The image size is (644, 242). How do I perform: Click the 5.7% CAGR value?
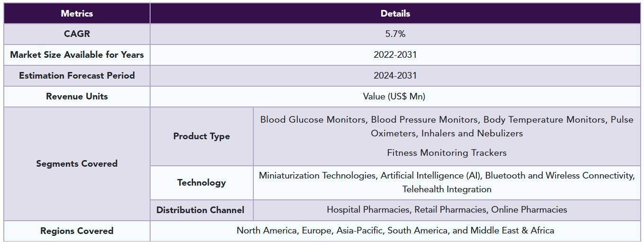pyautogui.click(x=395, y=34)
